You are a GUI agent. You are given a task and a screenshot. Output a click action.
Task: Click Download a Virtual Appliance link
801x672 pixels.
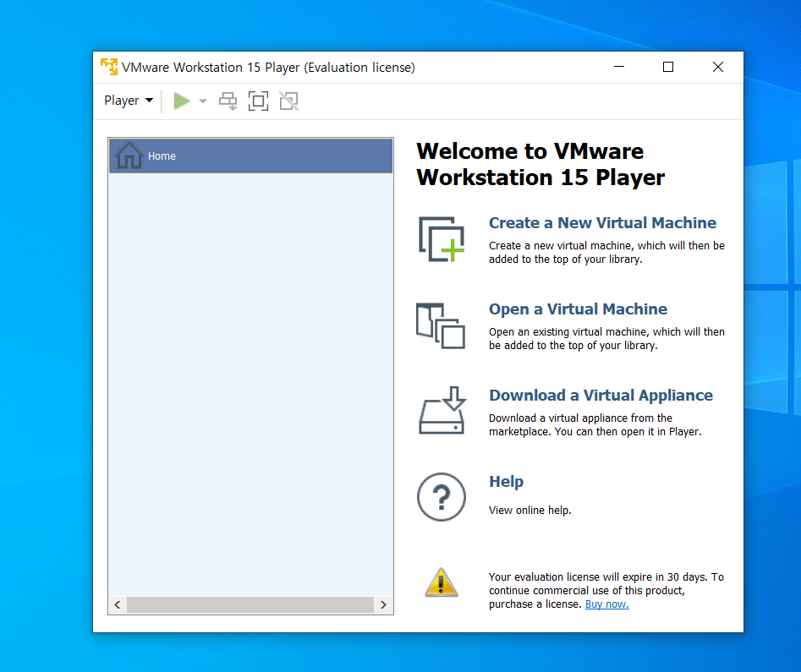601,396
